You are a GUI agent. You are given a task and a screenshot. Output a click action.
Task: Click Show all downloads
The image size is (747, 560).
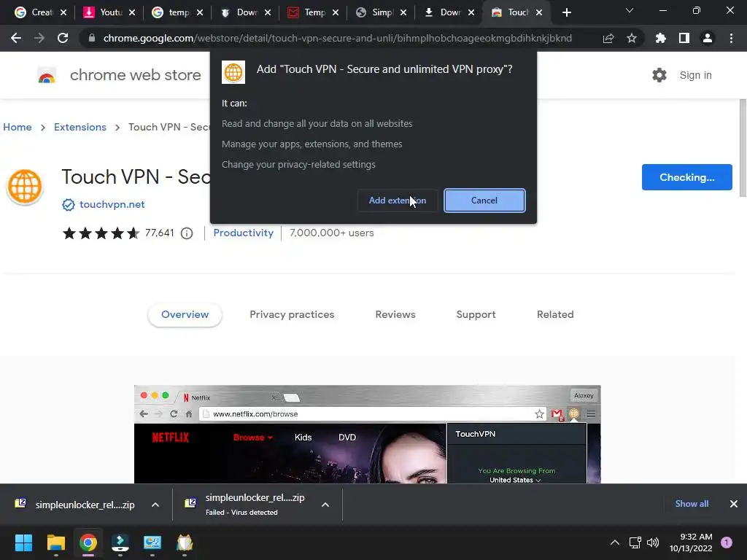[692, 504]
